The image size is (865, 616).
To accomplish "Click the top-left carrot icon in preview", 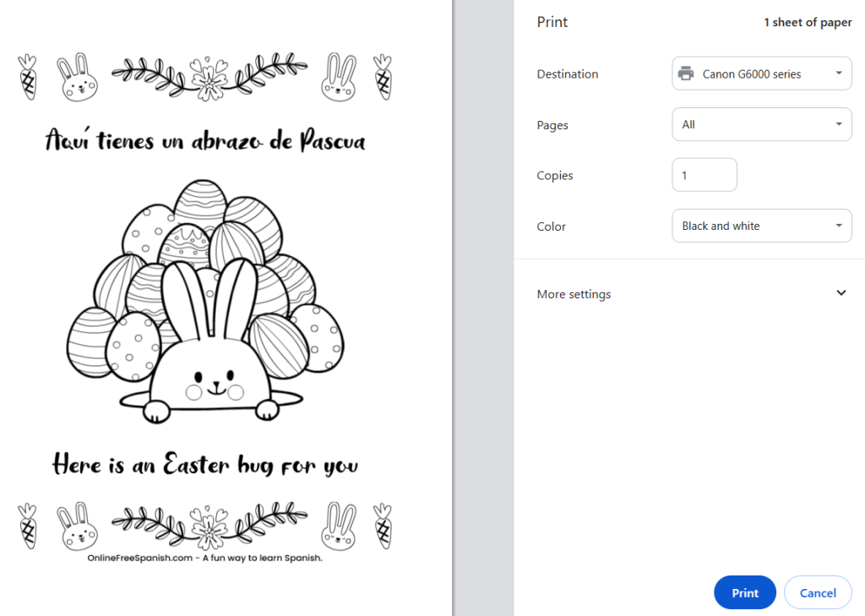I will pyautogui.click(x=28, y=76).
